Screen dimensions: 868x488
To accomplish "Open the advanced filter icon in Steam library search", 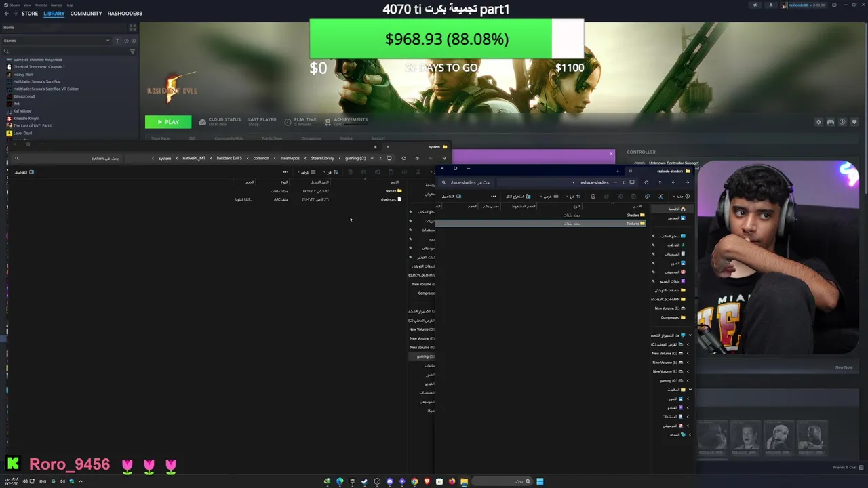I will click(132, 51).
